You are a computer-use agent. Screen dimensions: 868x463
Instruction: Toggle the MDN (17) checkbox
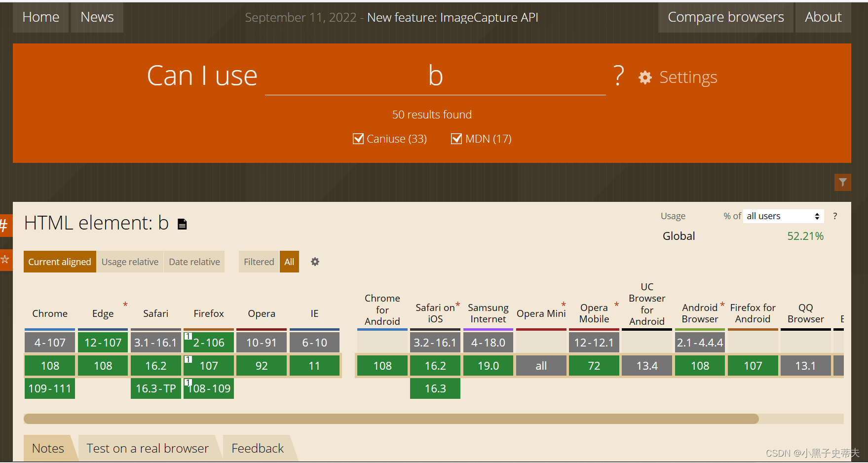click(x=456, y=139)
